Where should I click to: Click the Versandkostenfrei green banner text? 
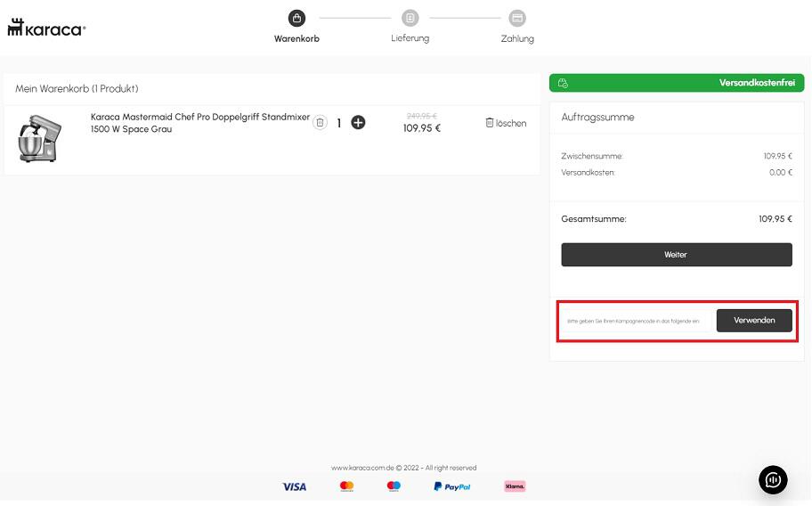pyautogui.click(x=757, y=82)
